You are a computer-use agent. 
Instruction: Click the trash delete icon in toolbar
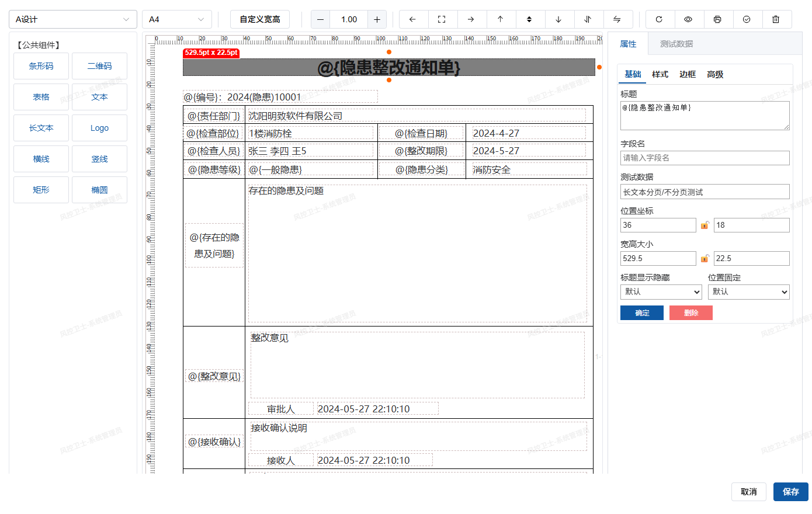click(x=776, y=19)
